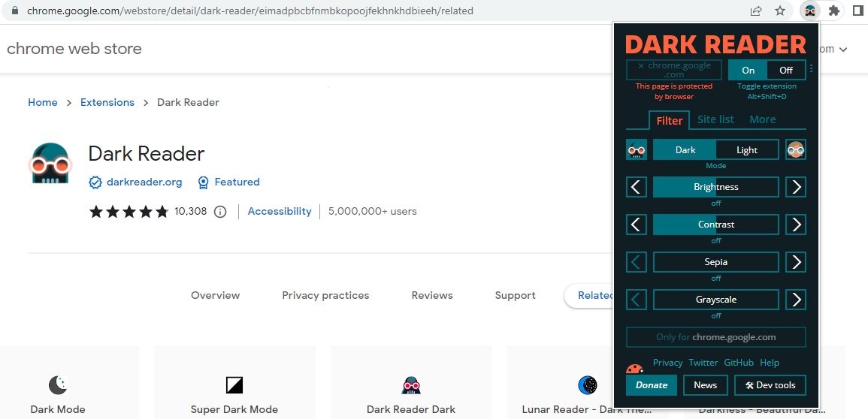Click the verified badge icon near darkreader.org

pos(95,182)
